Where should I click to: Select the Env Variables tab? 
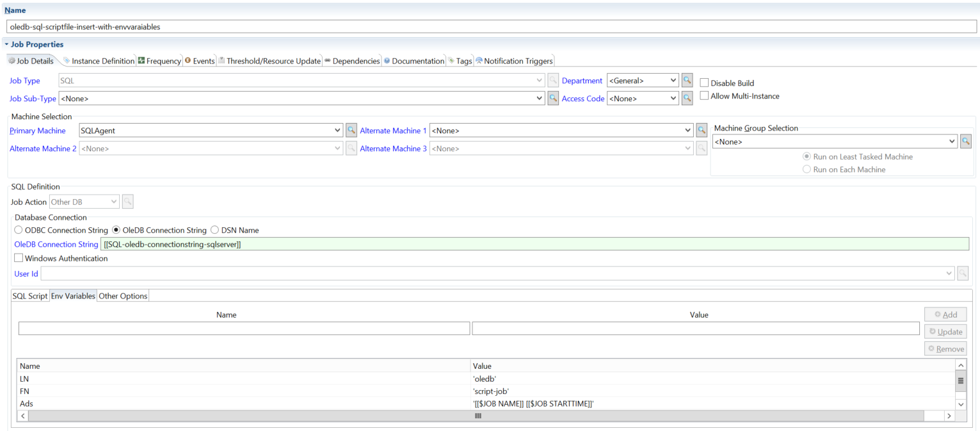click(73, 296)
